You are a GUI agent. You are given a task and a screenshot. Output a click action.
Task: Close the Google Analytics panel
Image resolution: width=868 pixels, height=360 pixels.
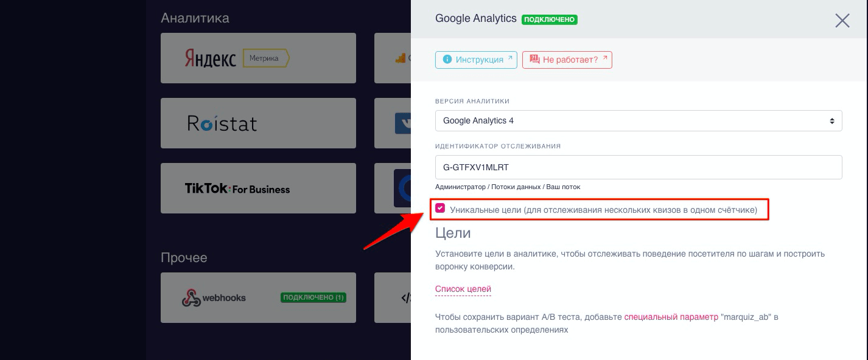pos(842,21)
